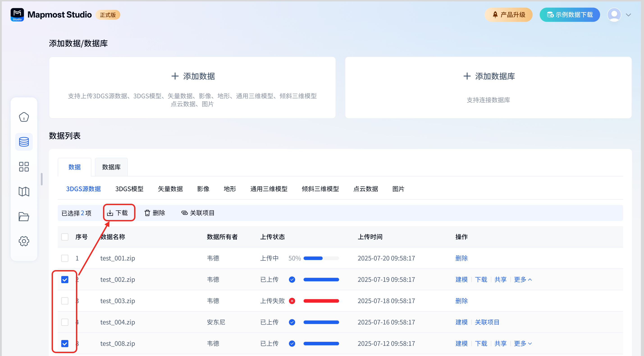Click the 示例数据下载 button
The height and width of the screenshot is (356, 644).
coord(570,15)
